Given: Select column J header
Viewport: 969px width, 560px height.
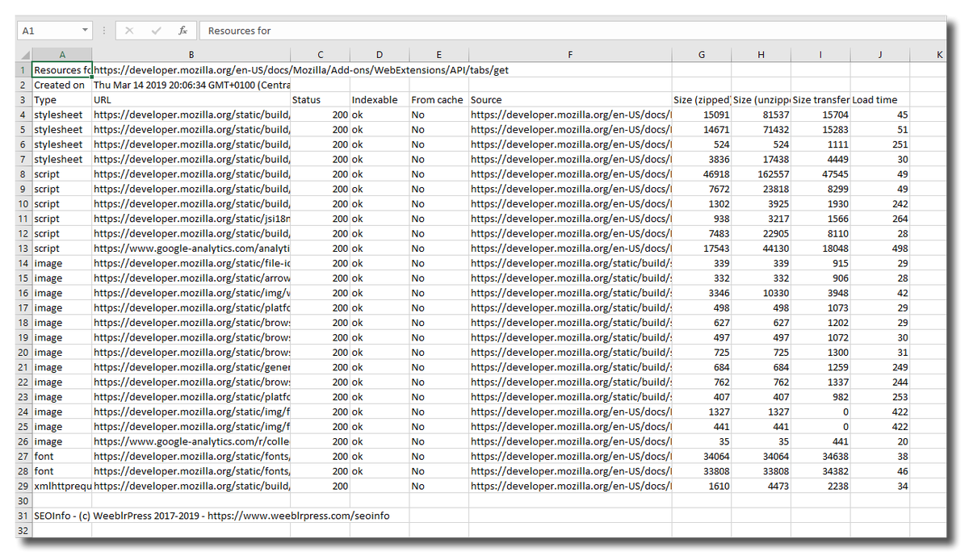Looking at the screenshot, I should point(880,55).
